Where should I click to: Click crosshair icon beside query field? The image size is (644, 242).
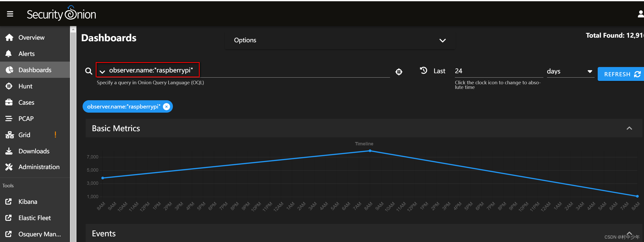point(399,72)
